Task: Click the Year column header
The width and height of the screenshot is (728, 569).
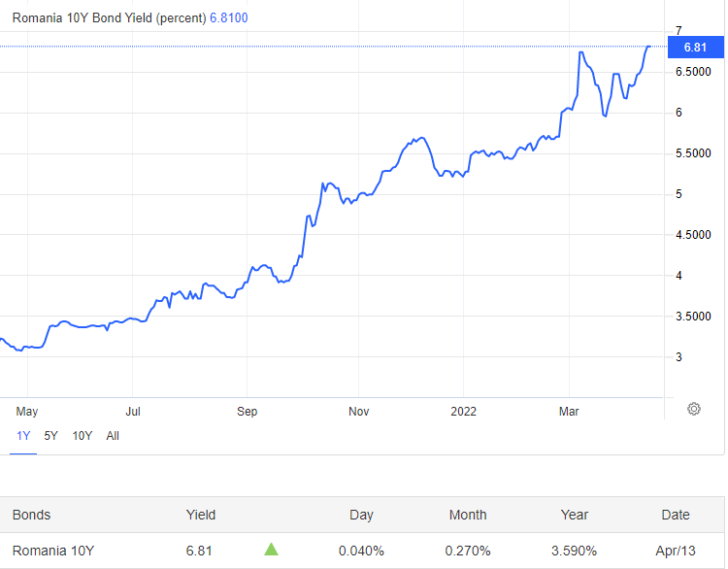Action: tap(575, 515)
